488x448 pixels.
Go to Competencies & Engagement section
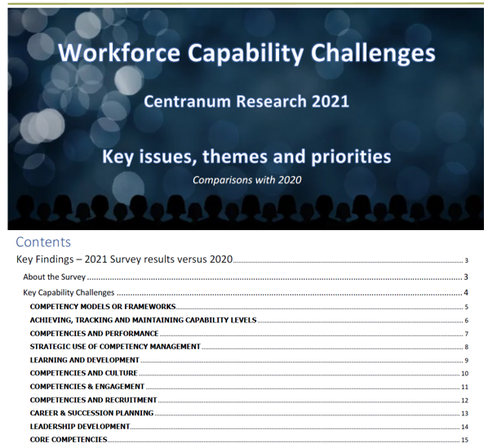249,387
